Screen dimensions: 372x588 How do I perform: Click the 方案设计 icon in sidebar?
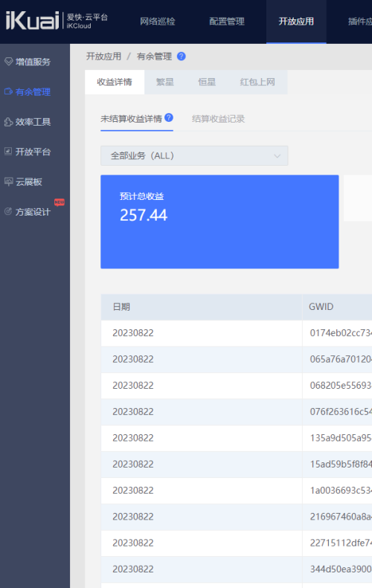8,212
